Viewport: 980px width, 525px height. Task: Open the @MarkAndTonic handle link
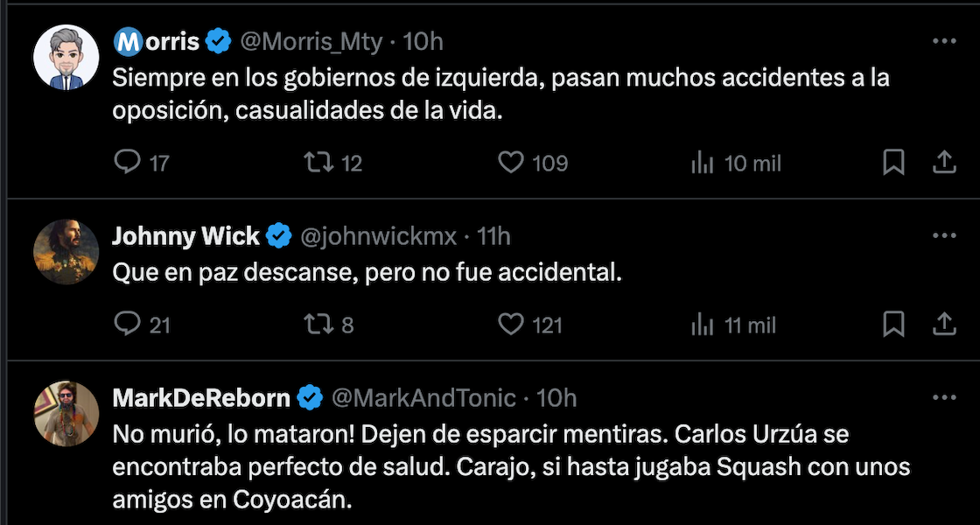tap(423, 398)
